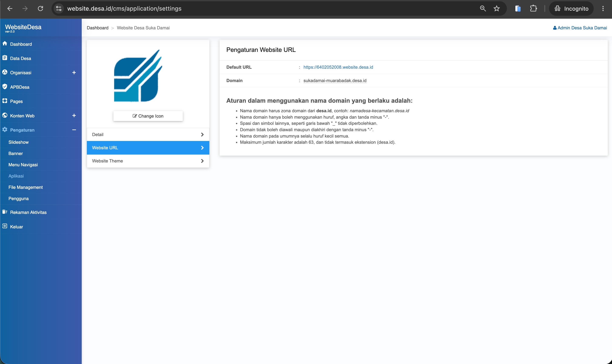The image size is (612, 364).
Task: Click the 'namadesa-kecamatan.desa.id' example text
Action: tap(379, 111)
